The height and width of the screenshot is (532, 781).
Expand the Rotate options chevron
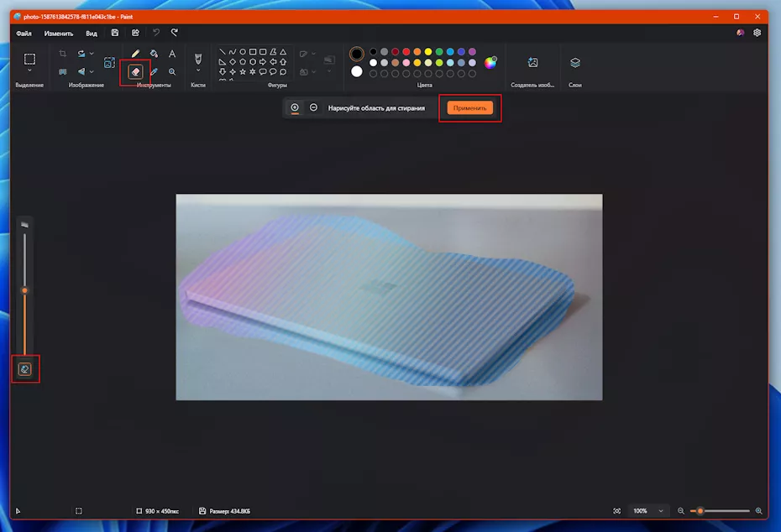92,53
